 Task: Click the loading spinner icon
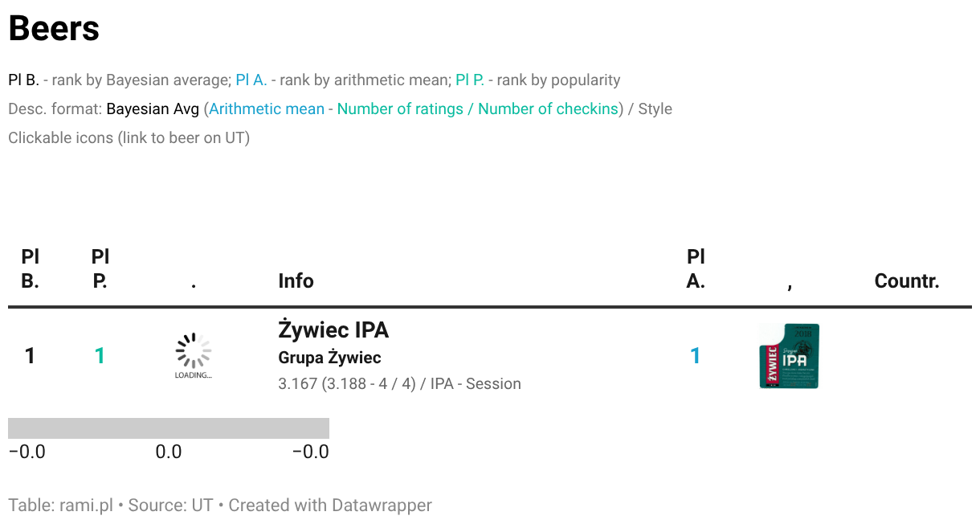pyautogui.click(x=194, y=356)
